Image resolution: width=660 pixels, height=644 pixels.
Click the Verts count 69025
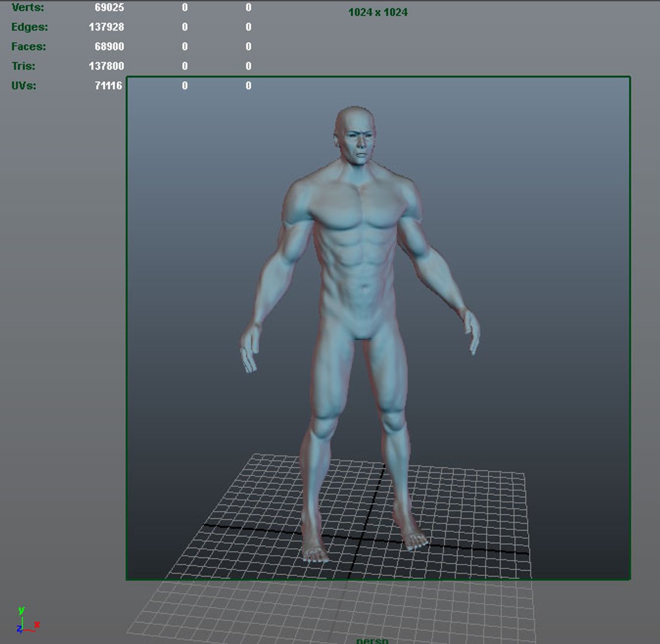(x=109, y=7)
